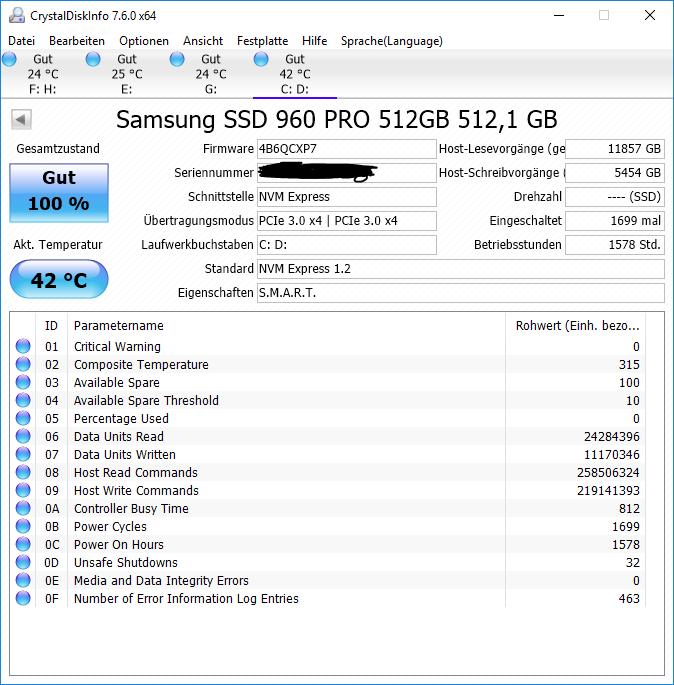
Task: Click the CrystalDiskInfo app icon in title bar
Action: (x=17, y=16)
